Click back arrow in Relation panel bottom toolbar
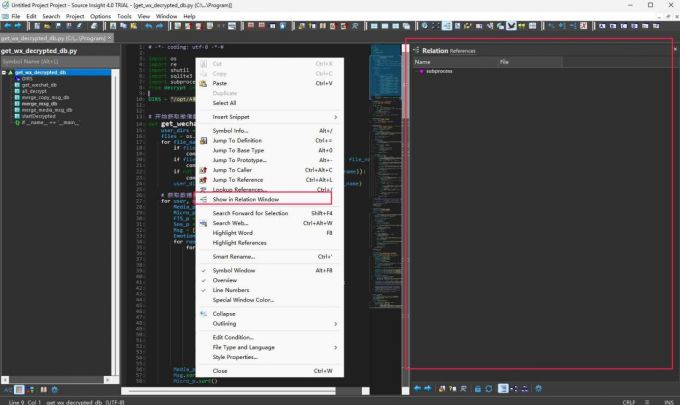The width and height of the screenshot is (680, 405). click(x=416, y=388)
